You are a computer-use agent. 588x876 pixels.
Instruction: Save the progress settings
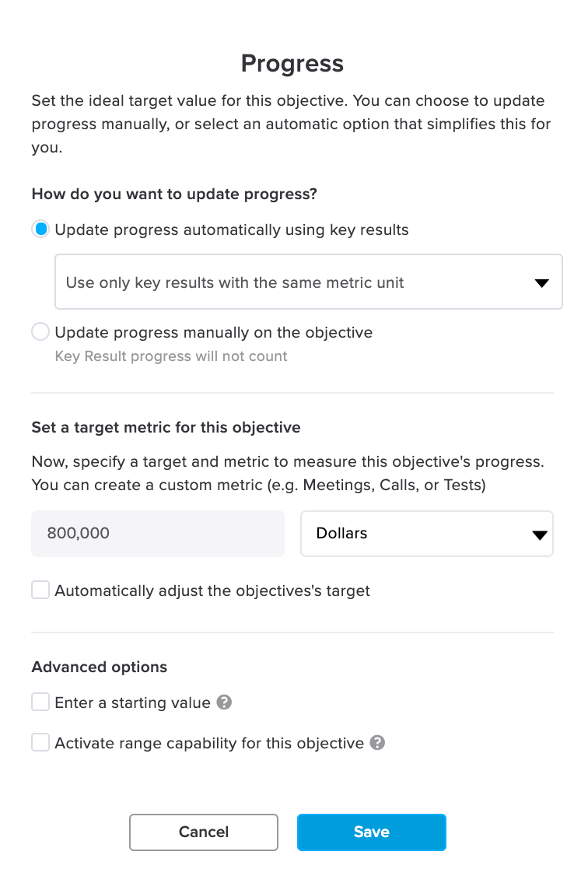coord(371,832)
